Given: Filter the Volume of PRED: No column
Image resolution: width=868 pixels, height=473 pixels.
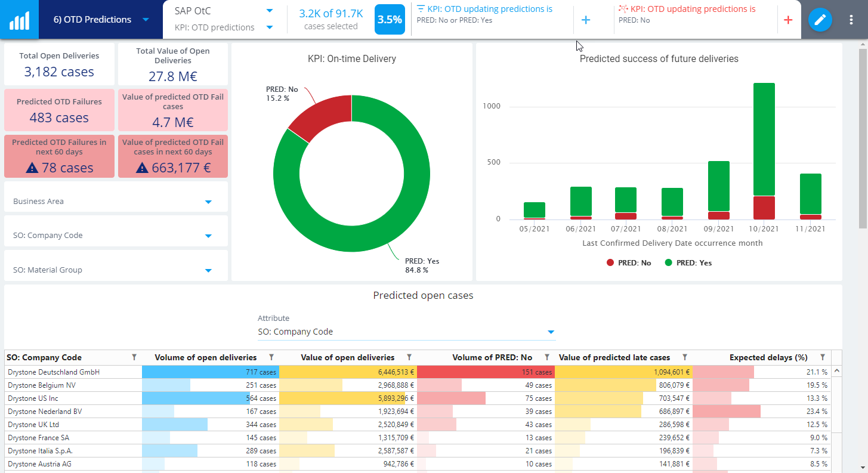Looking at the screenshot, I should 547,357.
